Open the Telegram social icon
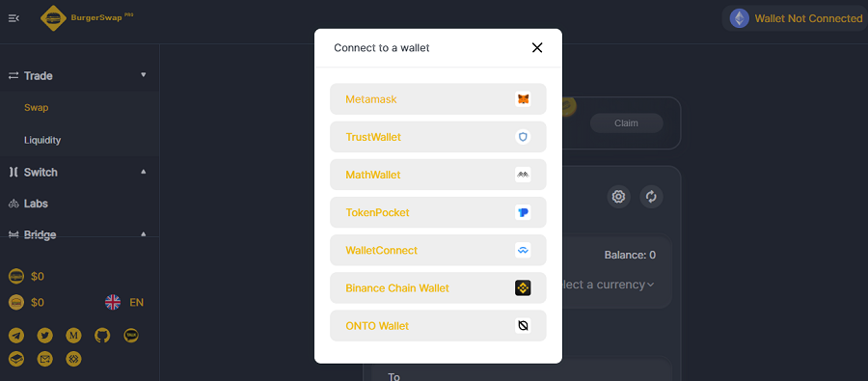The height and width of the screenshot is (381, 868). click(x=16, y=336)
